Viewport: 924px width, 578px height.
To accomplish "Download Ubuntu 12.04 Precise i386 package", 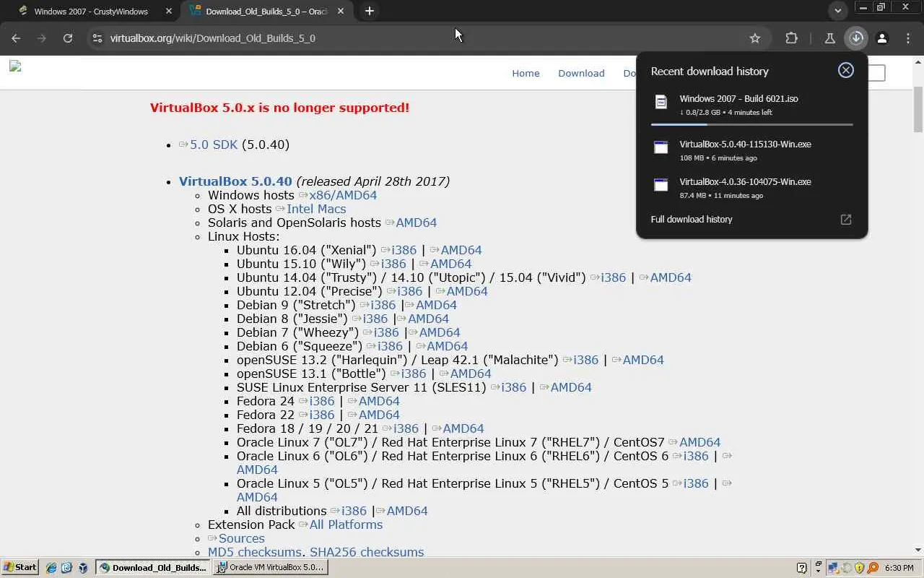I will [410, 291].
